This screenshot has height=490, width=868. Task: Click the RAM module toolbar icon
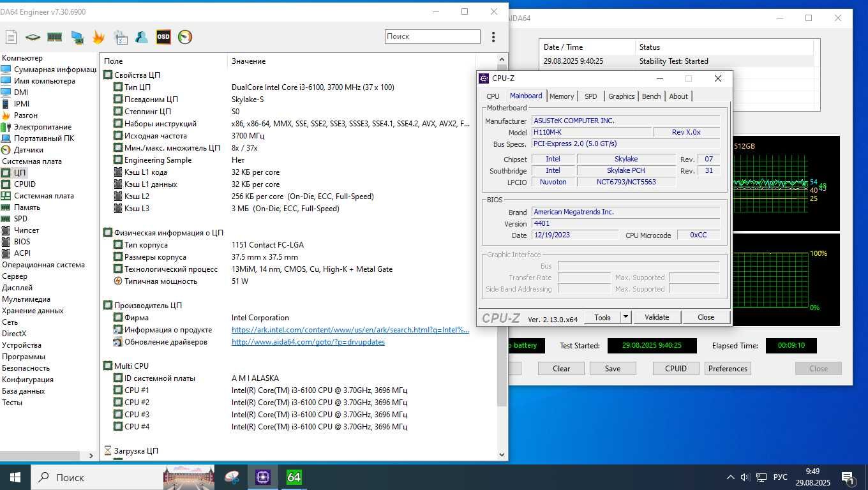click(x=55, y=37)
